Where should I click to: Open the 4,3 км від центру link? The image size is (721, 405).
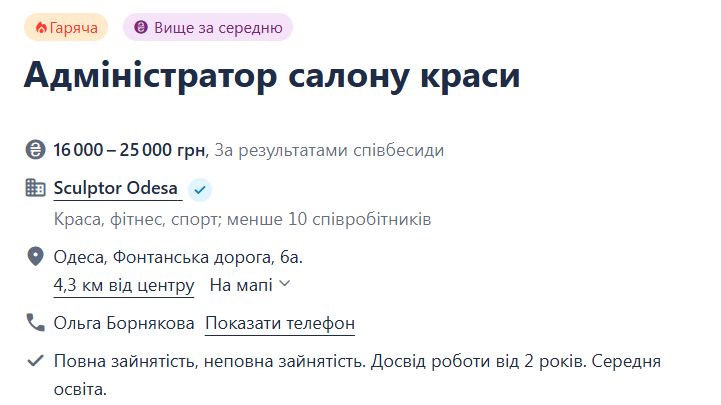coord(124,285)
